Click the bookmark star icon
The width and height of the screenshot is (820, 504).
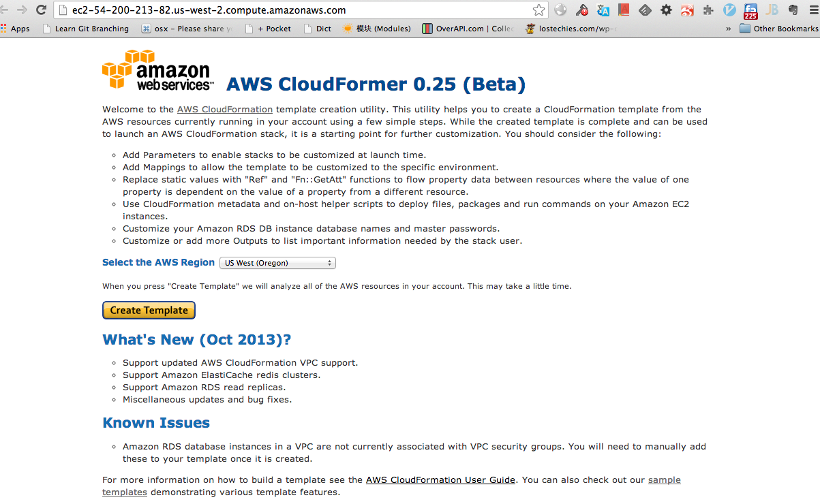539,10
